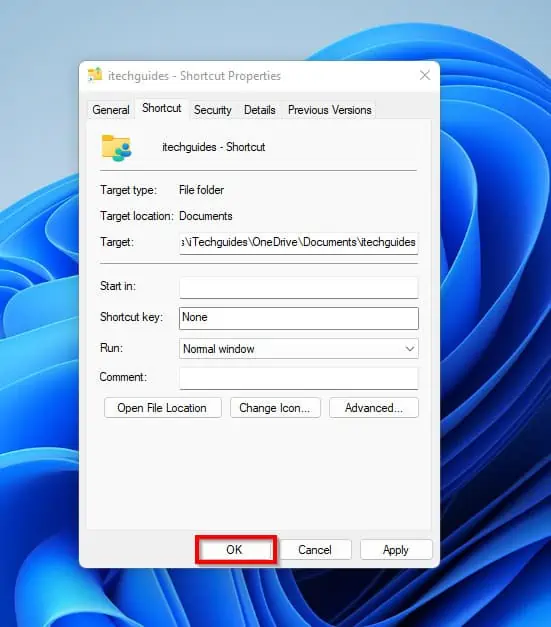Viewport: 551px width, 627px height.
Task: Open the Previous Versions tab
Action: pos(329,110)
